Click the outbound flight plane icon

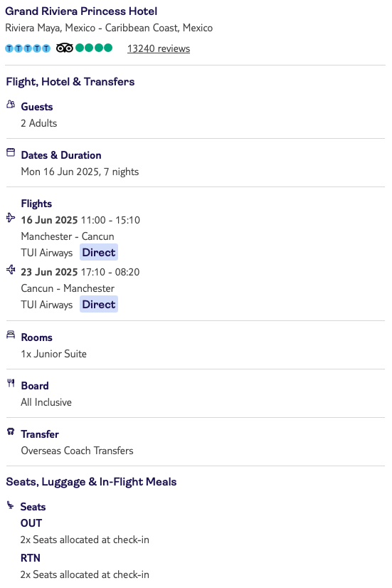tap(11, 218)
